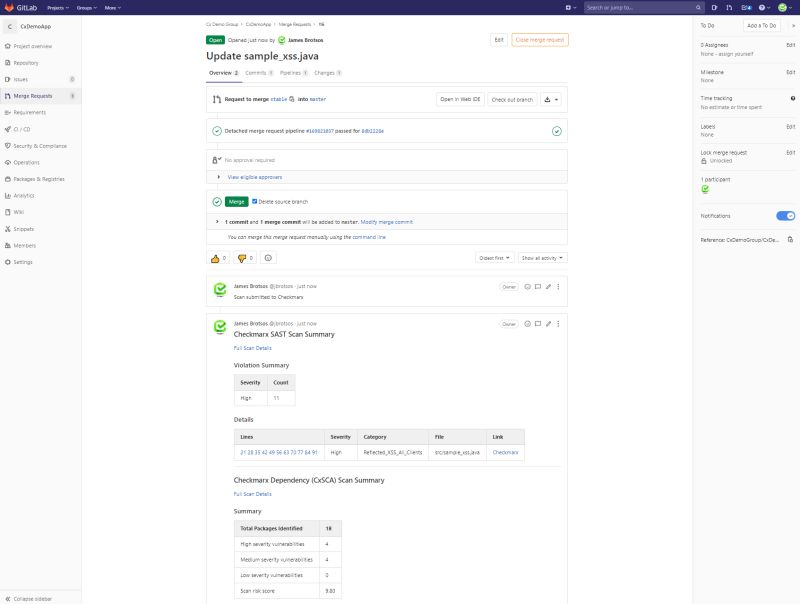Open the To-Do List icon with badge
The width and height of the screenshot is (800, 604).
click(x=745, y=7)
